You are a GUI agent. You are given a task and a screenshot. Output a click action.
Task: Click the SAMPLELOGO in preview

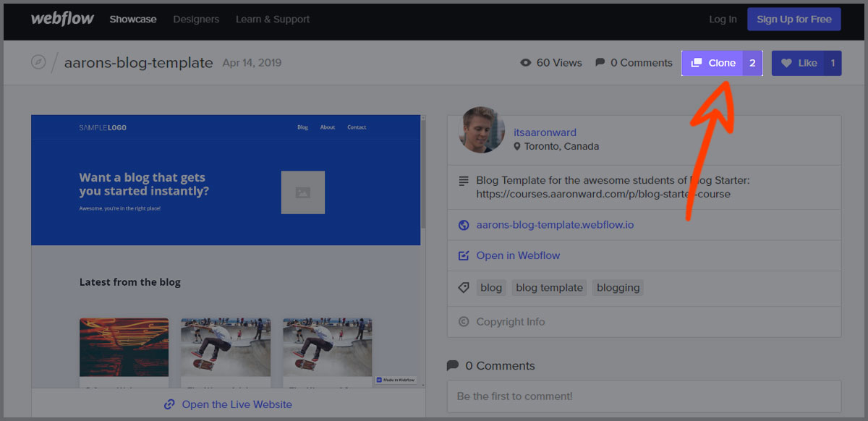click(x=103, y=127)
